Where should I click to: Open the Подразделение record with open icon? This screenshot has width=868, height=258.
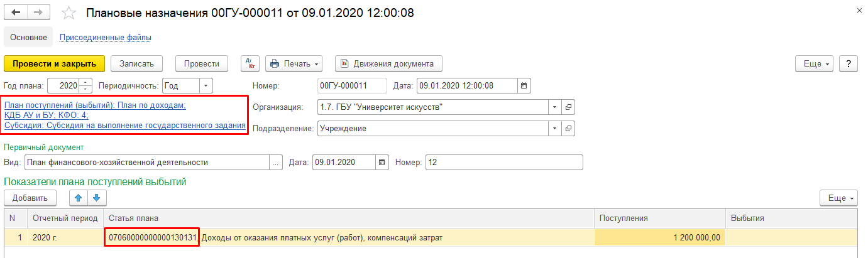click(x=568, y=129)
